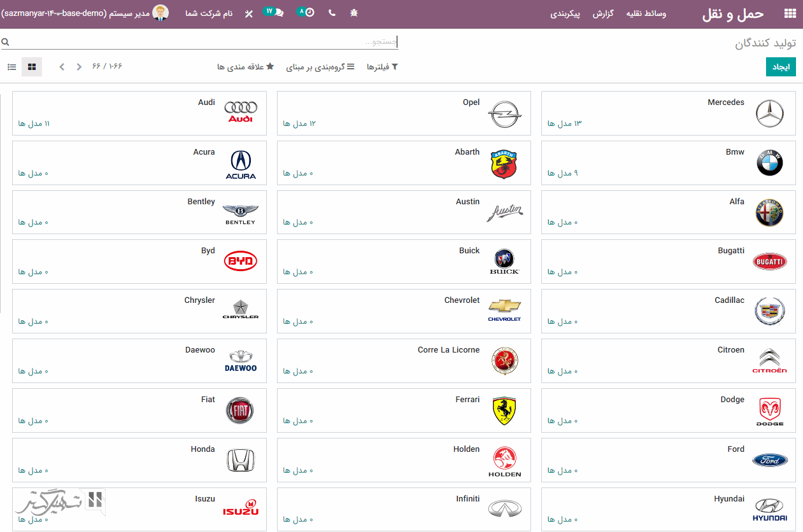Click the bug debug icon in top bar
803x532 pixels.
pos(354,13)
